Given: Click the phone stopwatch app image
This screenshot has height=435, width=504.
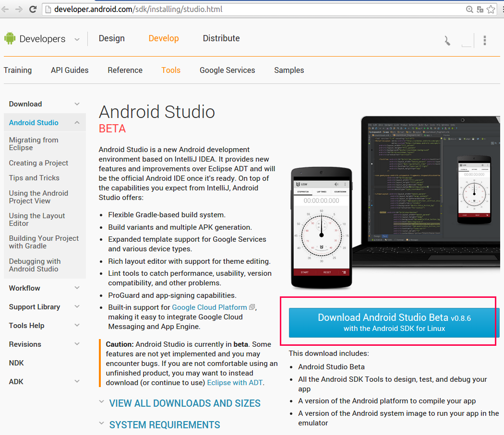Looking at the screenshot, I should pos(322,227).
